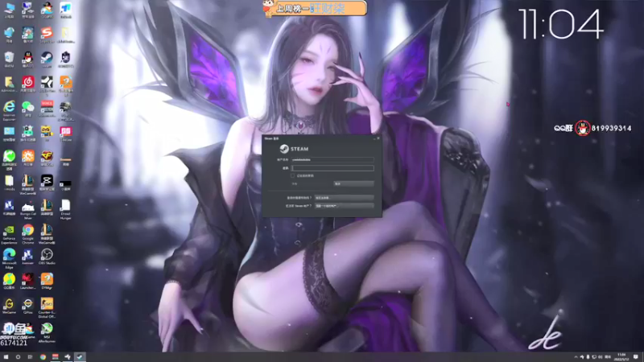Viewport: 644px width, 362px height.
Task: Select the Steam desktop shortcut
Action: (47, 59)
